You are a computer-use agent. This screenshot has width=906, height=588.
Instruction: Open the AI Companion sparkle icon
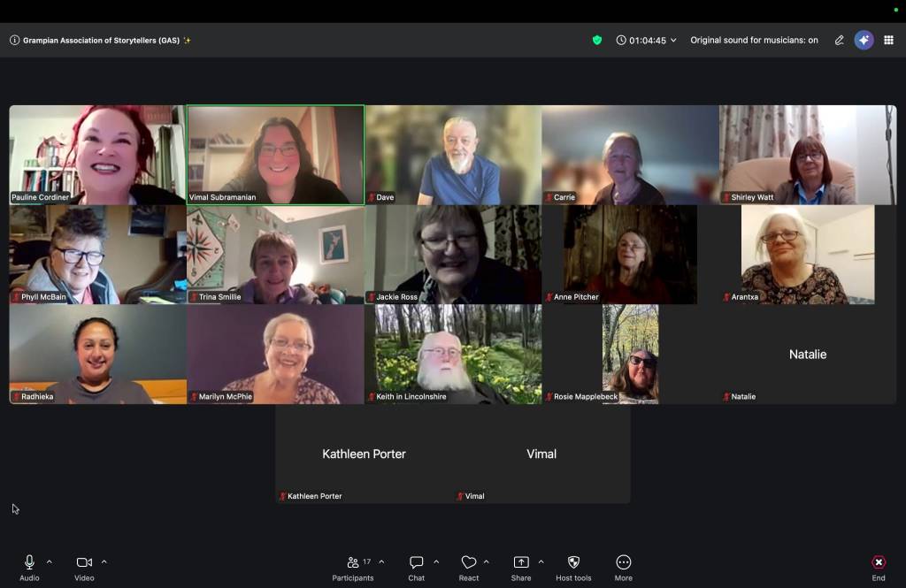pos(864,40)
